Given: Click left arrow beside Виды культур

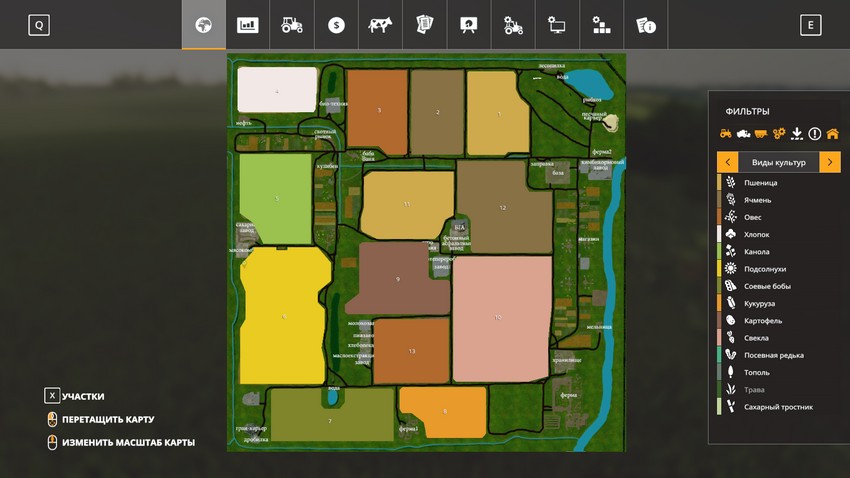Looking at the screenshot, I should (x=728, y=162).
